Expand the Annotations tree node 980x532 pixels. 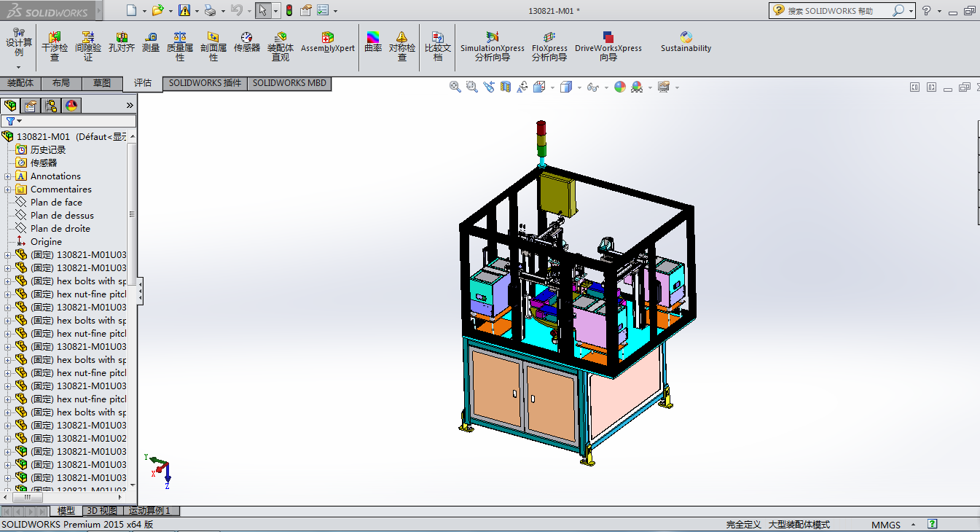[x=8, y=176]
